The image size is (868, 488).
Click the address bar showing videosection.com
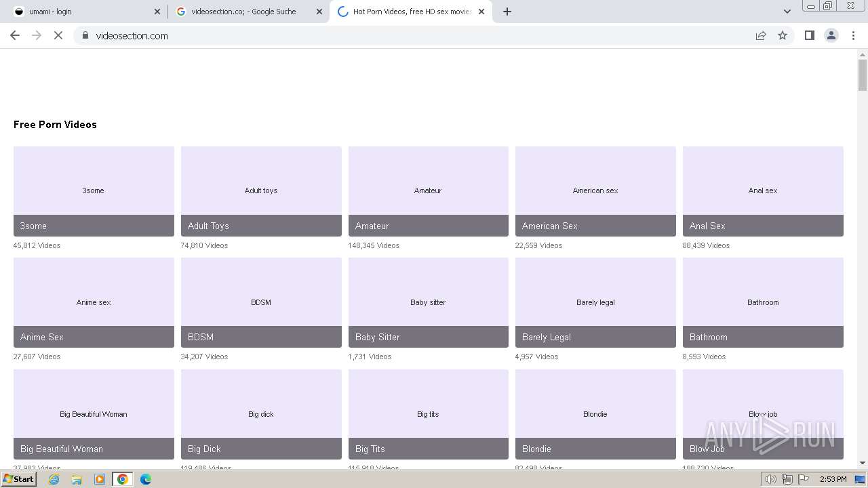coord(414,35)
